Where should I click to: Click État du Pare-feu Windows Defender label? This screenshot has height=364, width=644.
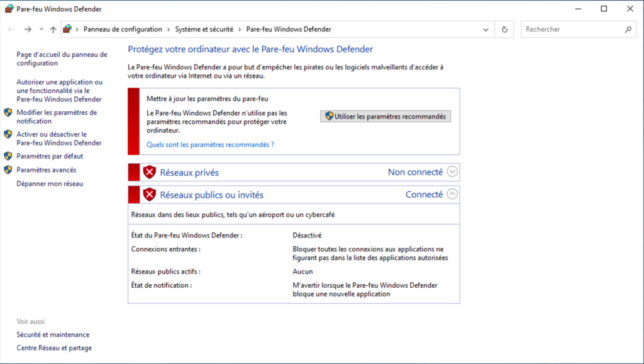pos(186,236)
